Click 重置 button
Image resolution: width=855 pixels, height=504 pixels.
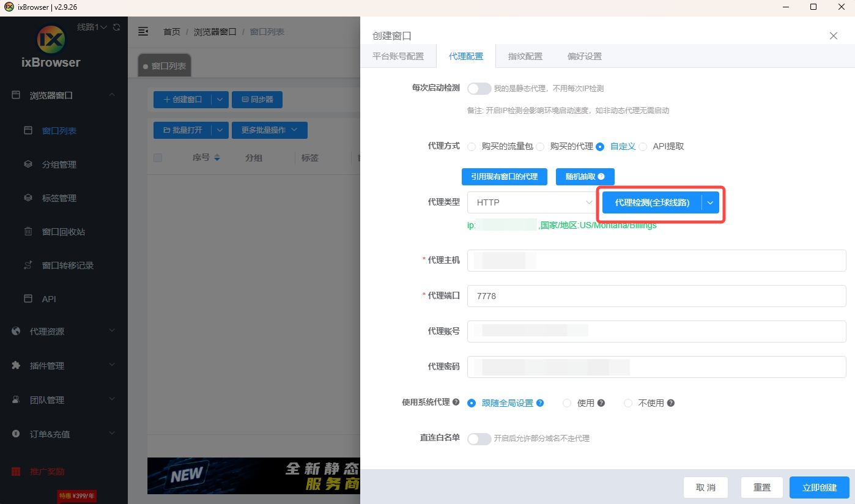click(x=762, y=487)
